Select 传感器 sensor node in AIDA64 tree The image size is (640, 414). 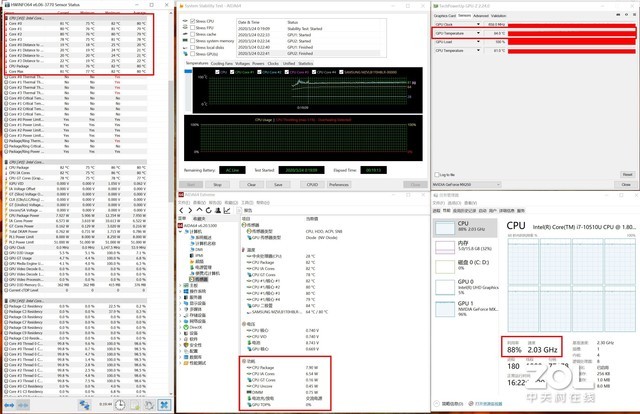pyautogui.click(x=198, y=279)
